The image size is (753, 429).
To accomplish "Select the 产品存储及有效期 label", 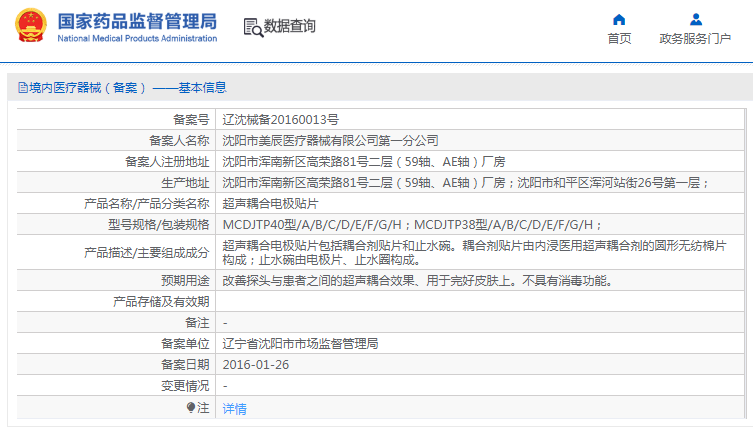I will (161, 302).
